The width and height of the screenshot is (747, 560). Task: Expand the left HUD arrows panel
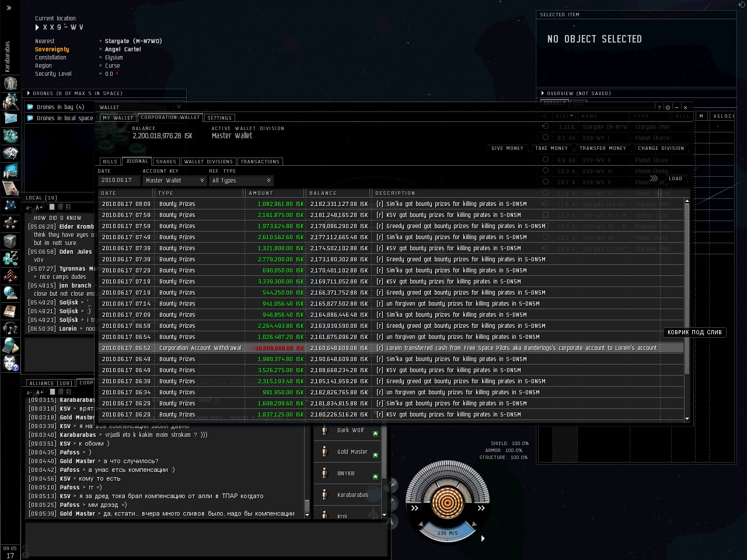click(x=414, y=508)
